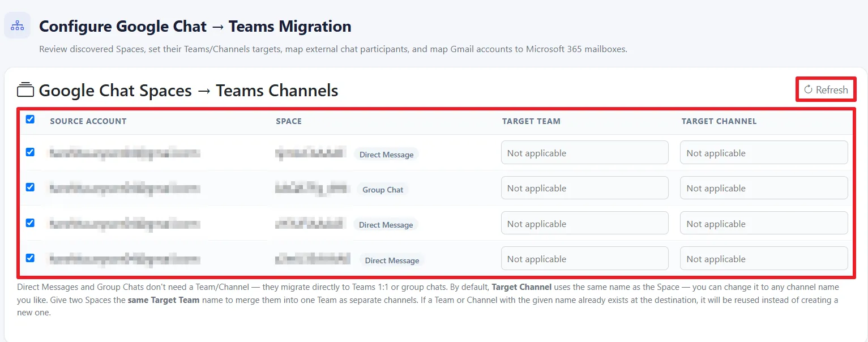Screen dimensions: 868x342
Task: Click the last row's Target Channel field
Action: pyautogui.click(x=764, y=259)
